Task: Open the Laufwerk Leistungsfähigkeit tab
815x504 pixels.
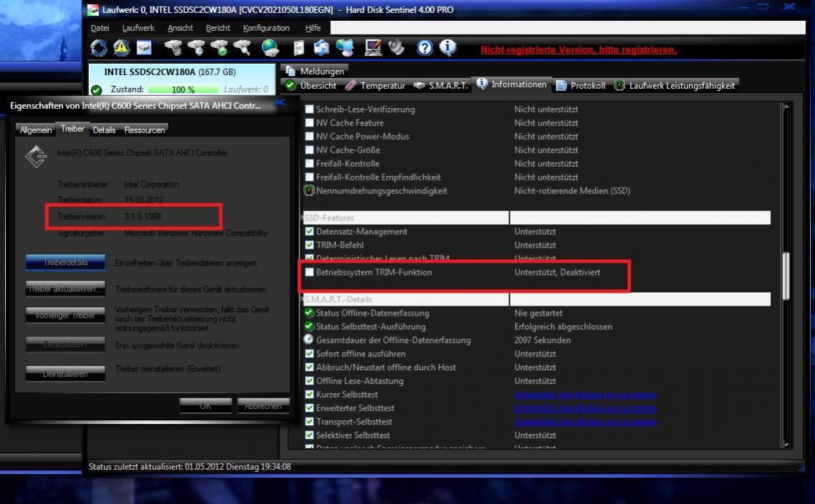Action: point(675,86)
